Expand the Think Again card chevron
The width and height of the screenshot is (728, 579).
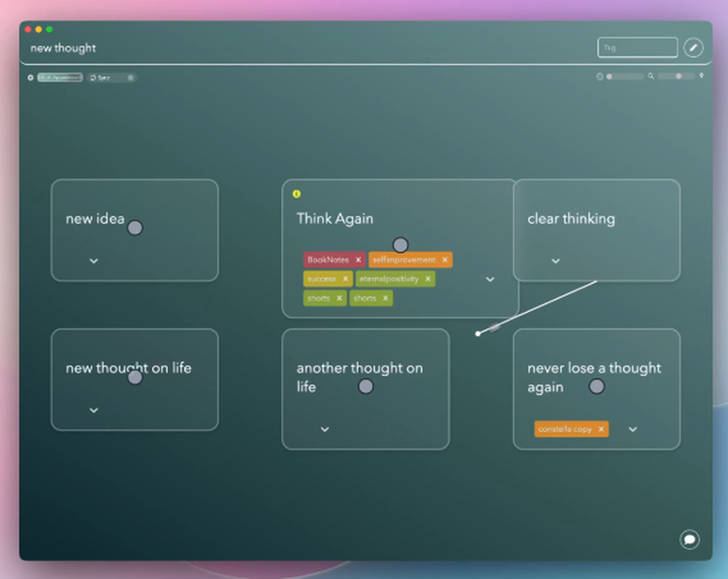pos(490,279)
